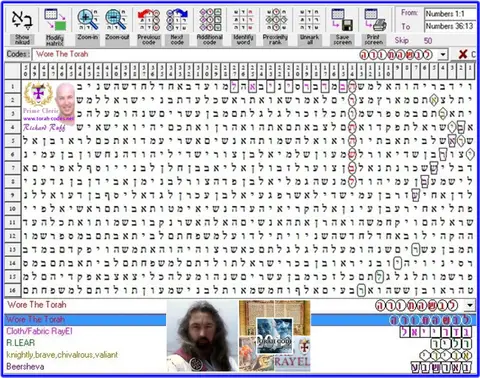Click the Prime Cleric logo image
Image resolution: width=480 pixels, height=378 pixels.
[38, 94]
